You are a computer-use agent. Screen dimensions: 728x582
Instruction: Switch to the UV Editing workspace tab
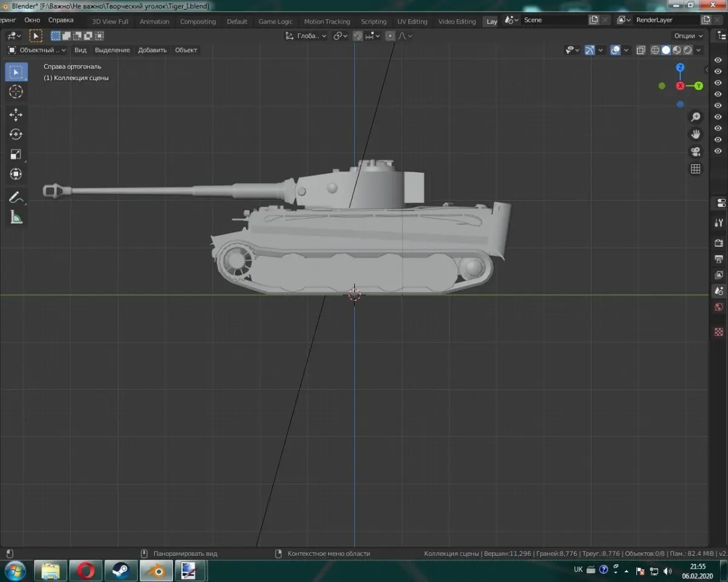click(413, 21)
